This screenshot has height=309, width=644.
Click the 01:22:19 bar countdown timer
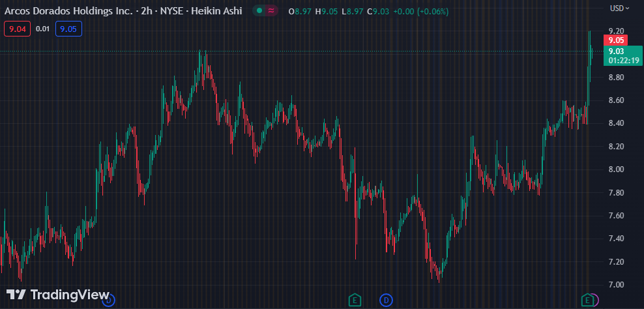[623, 61]
